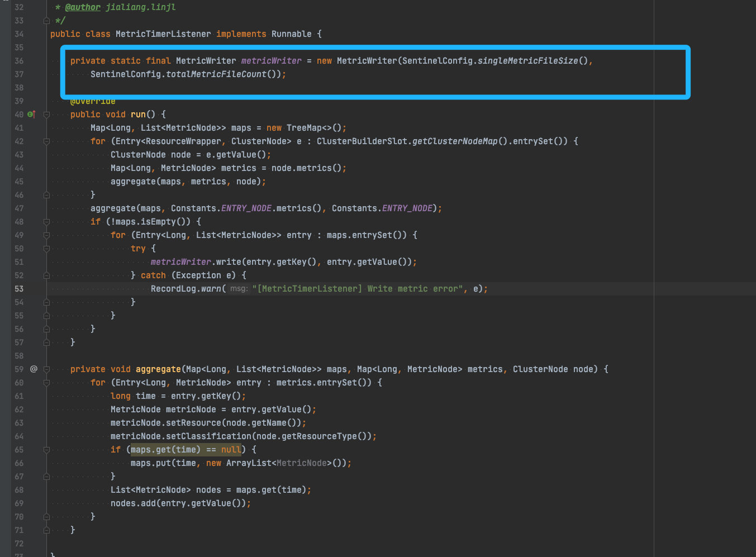Viewport: 756px width, 557px height.
Task: Click singleMetricFileSize method call
Action: click(x=528, y=61)
